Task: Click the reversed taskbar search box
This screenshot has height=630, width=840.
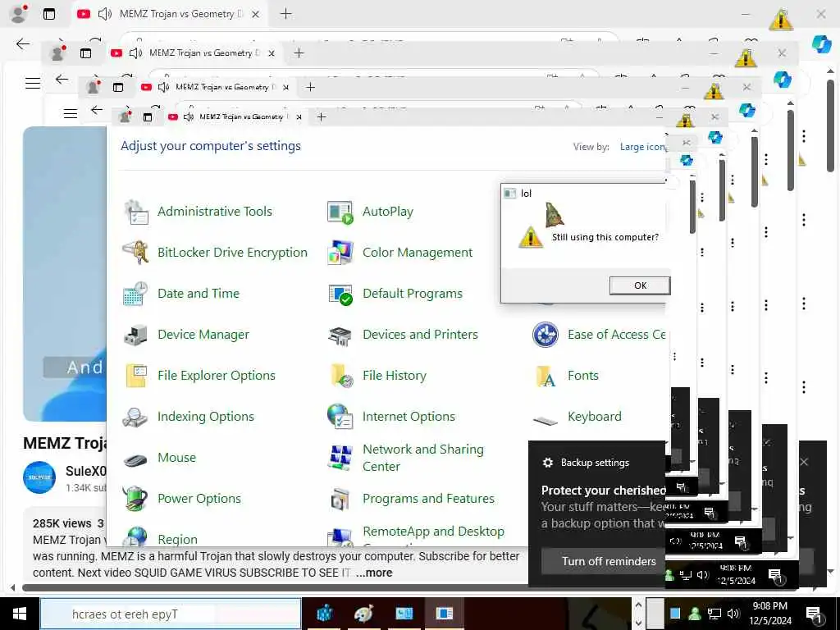Action: 171,614
